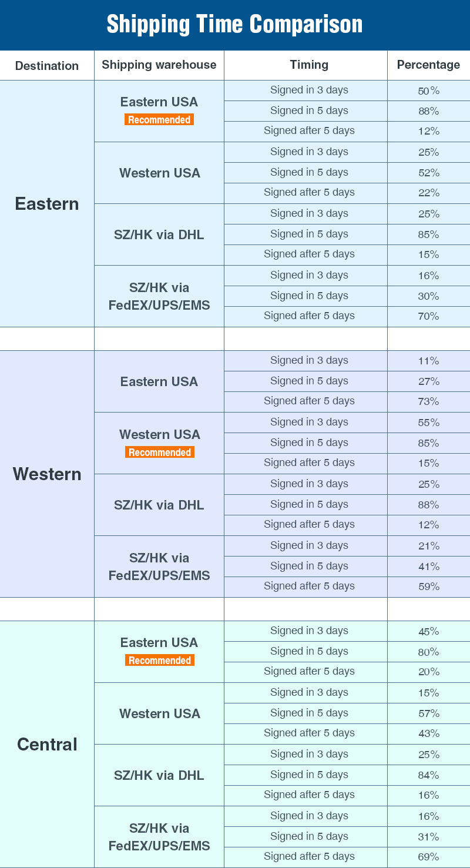Click the 73% percentage value
This screenshot has width=470, height=868.
(x=429, y=401)
